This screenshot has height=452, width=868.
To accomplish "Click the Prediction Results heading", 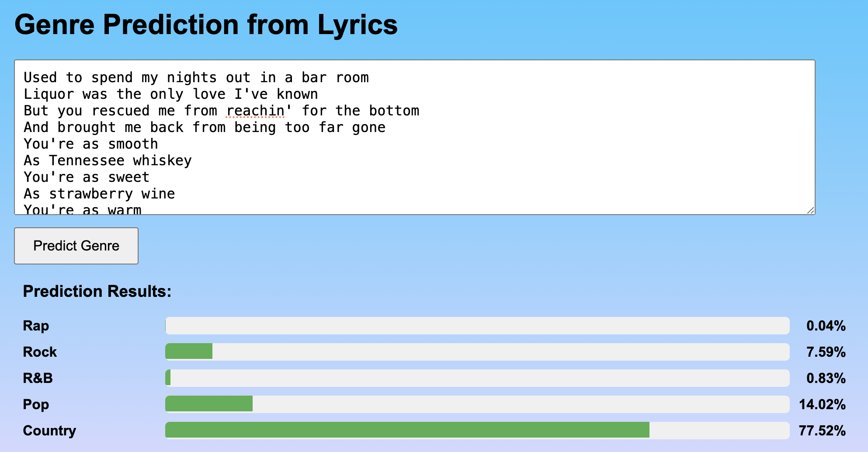I will [97, 291].
